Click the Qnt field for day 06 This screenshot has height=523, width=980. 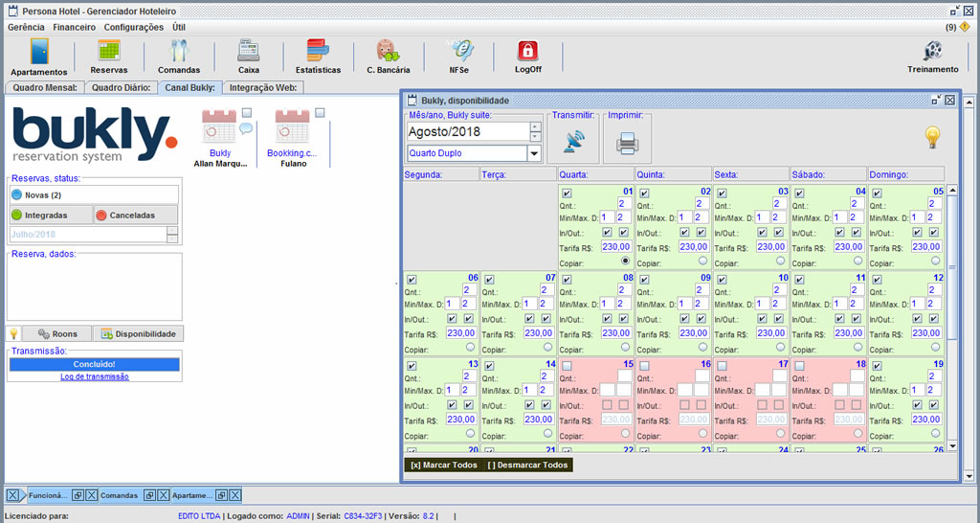click(469, 289)
